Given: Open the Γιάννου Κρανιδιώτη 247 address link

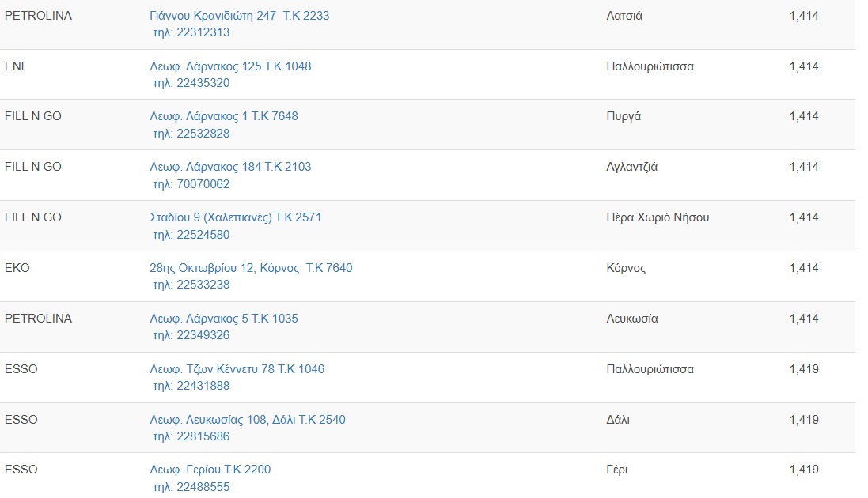Looking at the screenshot, I should click(x=239, y=16).
